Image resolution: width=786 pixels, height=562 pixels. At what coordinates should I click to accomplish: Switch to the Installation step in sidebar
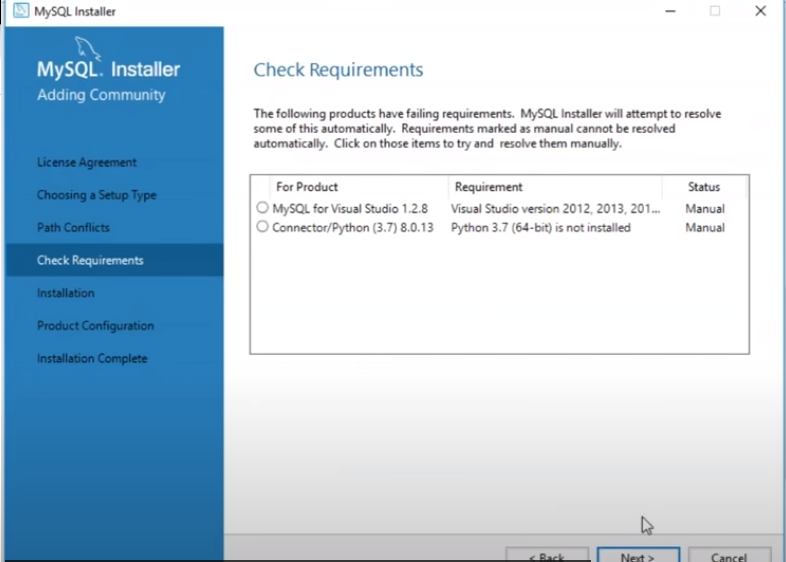[66, 293]
